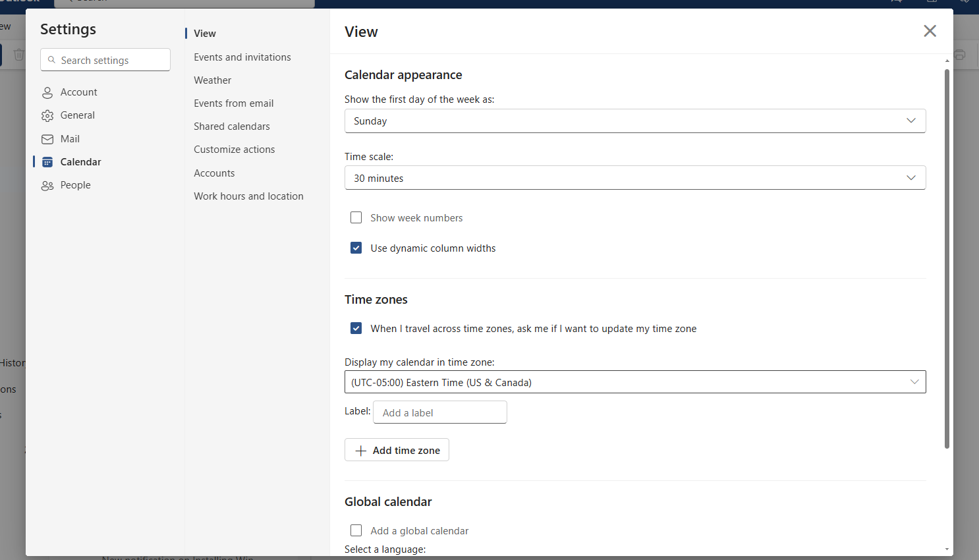Image resolution: width=979 pixels, height=560 pixels.
Task: Click the Calendar appearance heading
Action: tap(403, 75)
